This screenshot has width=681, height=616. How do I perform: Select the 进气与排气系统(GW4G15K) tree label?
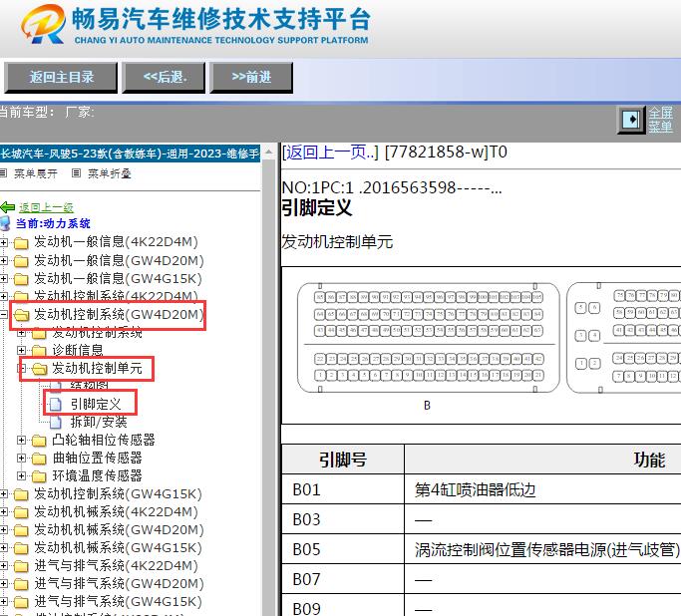[x=118, y=602]
